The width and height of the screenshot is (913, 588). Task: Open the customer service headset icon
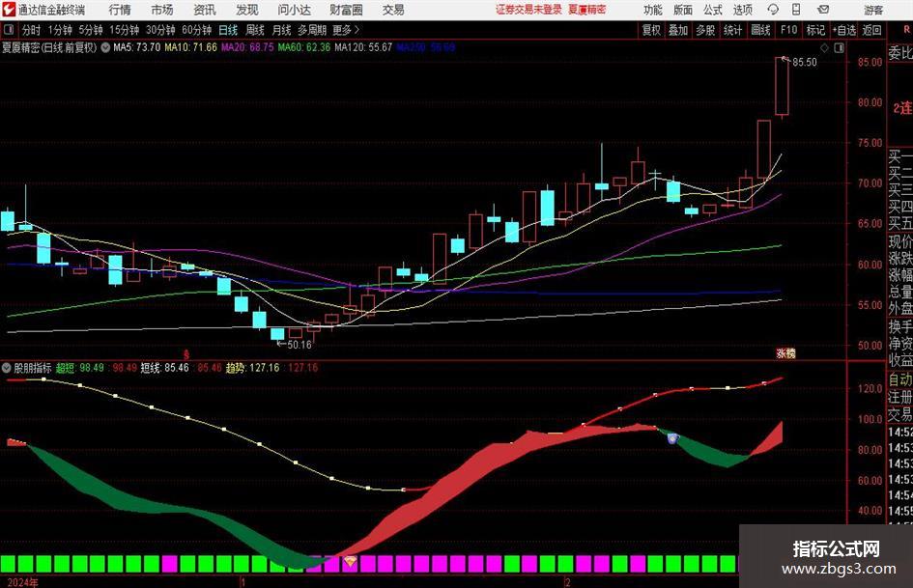[x=773, y=10]
